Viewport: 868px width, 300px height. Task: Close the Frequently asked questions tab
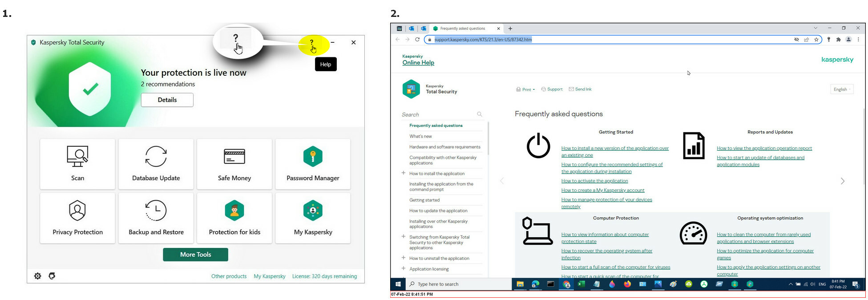coord(498,28)
